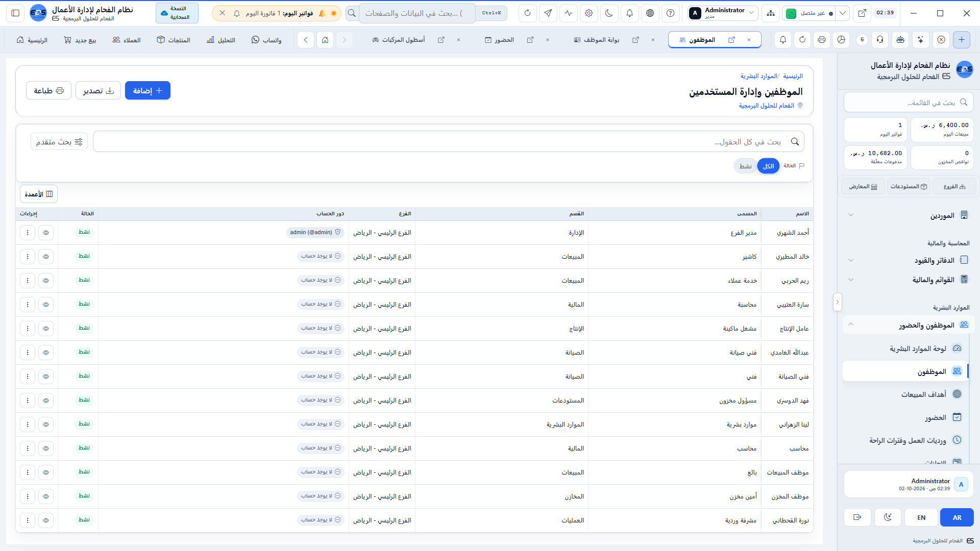Switch to dark mode moon icon
The height and width of the screenshot is (551, 980).
609,13
